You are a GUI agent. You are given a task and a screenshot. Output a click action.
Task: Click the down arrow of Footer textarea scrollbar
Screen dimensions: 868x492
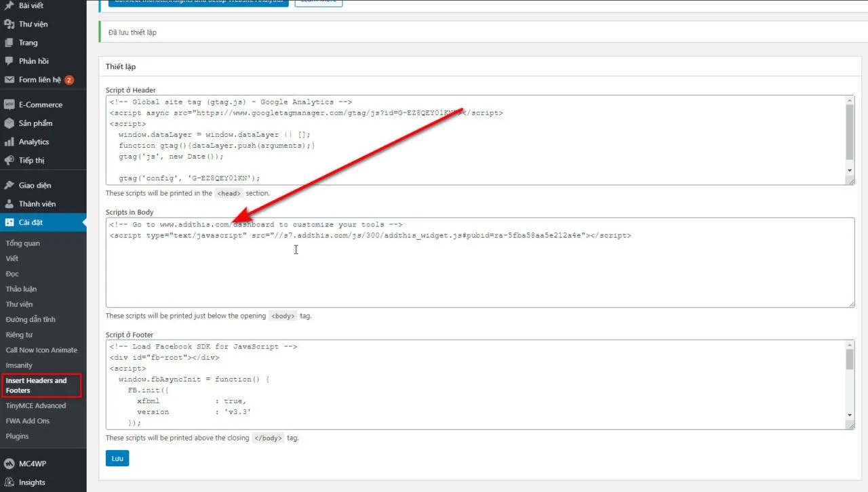click(850, 415)
